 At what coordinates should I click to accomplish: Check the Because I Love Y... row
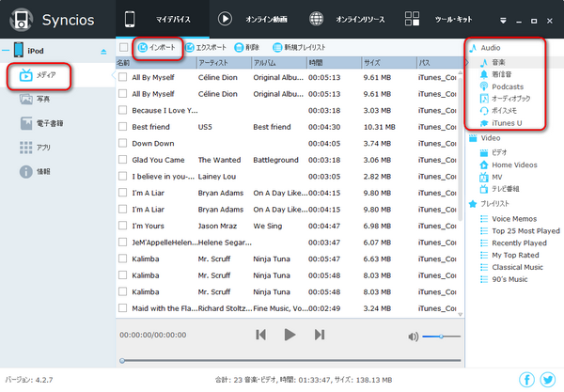(122, 110)
